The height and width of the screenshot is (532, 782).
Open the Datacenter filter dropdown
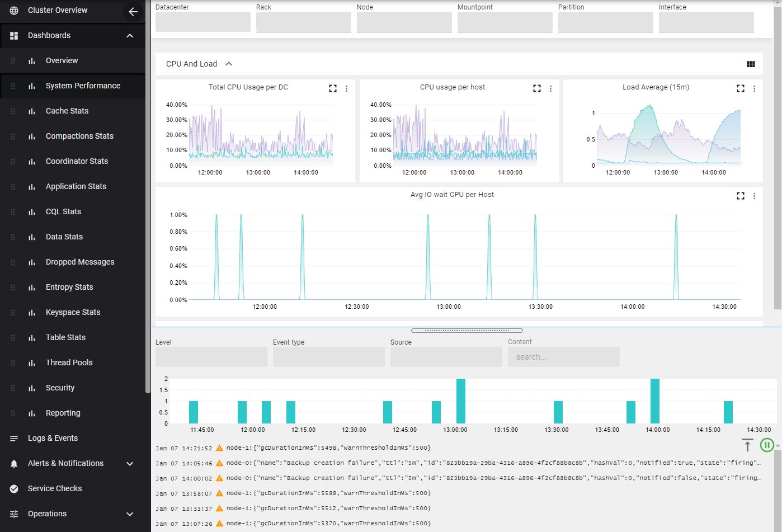[x=202, y=22]
